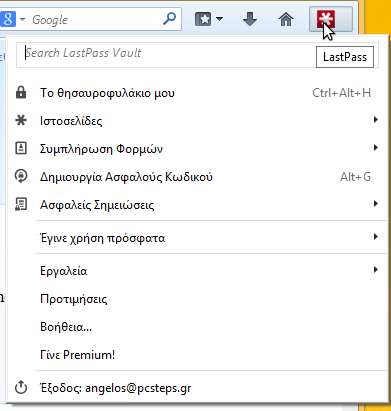This screenshot has height=411, width=391.
Task: Click the Google search magnifier icon
Action: [170, 19]
